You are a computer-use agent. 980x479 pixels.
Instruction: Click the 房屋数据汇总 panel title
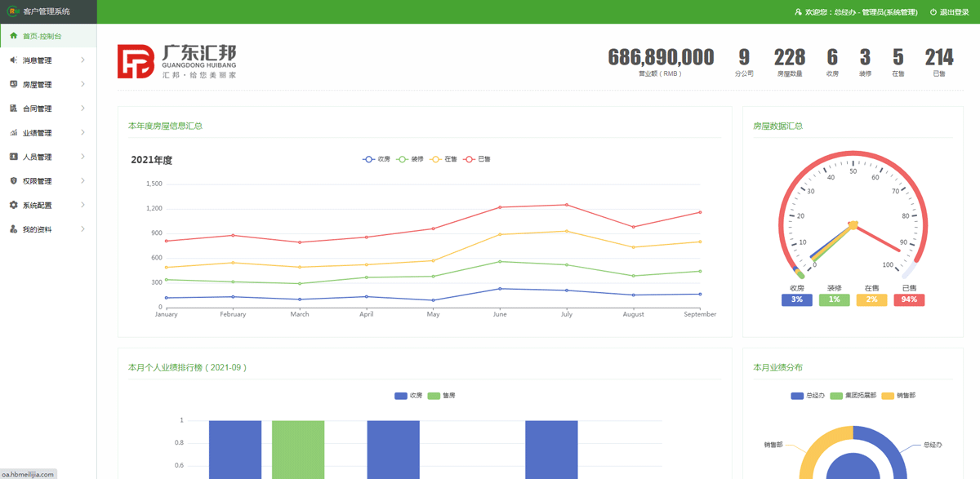pyautogui.click(x=777, y=126)
